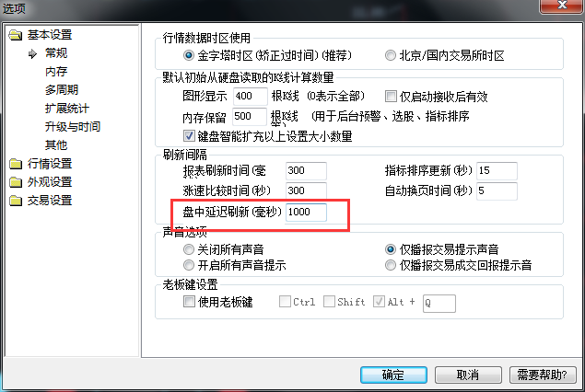Click the arrow icon beside 常规
The width and height of the screenshot is (585, 392).
[32, 54]
